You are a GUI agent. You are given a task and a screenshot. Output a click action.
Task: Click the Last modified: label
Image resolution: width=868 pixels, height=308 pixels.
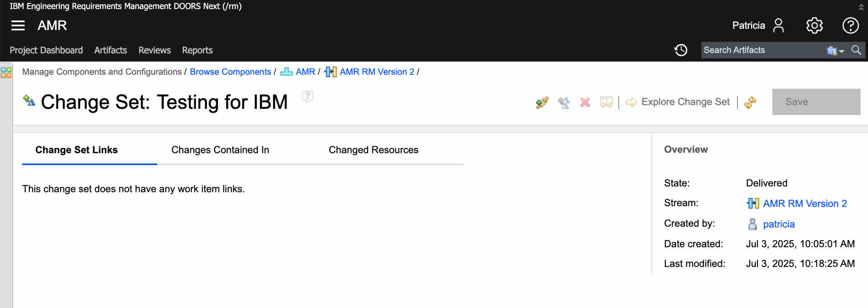[x=695, y=264]
